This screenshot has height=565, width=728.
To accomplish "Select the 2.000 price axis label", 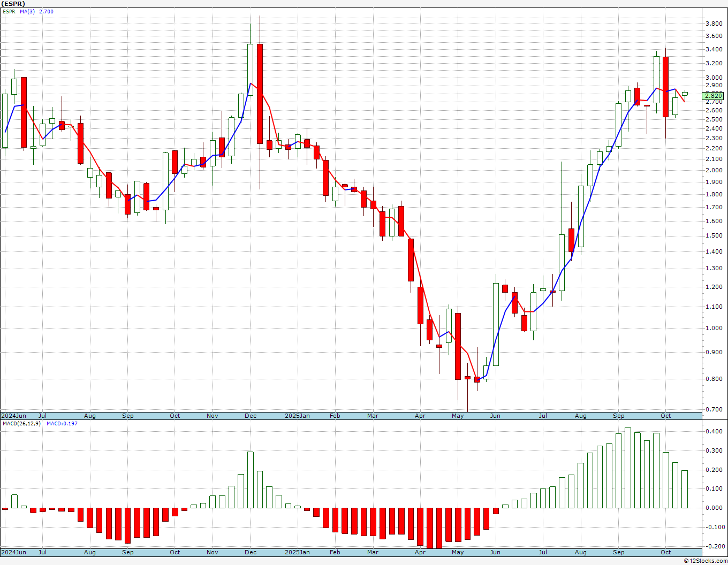I will click(x=714, y=170).
